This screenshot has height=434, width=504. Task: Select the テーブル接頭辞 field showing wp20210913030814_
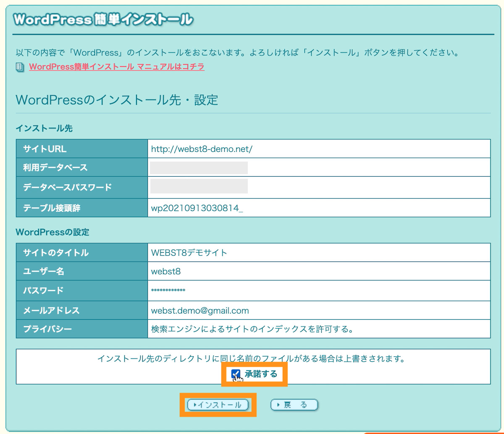tap(294, 207)
